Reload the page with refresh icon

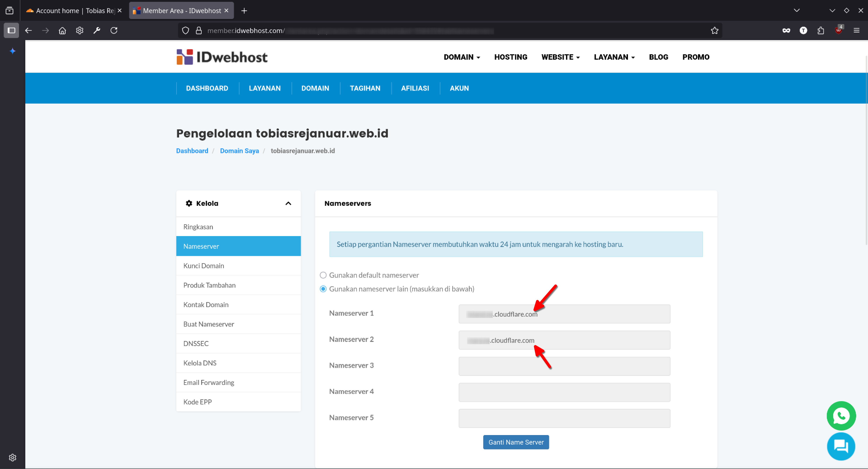[x=114, y=31]
